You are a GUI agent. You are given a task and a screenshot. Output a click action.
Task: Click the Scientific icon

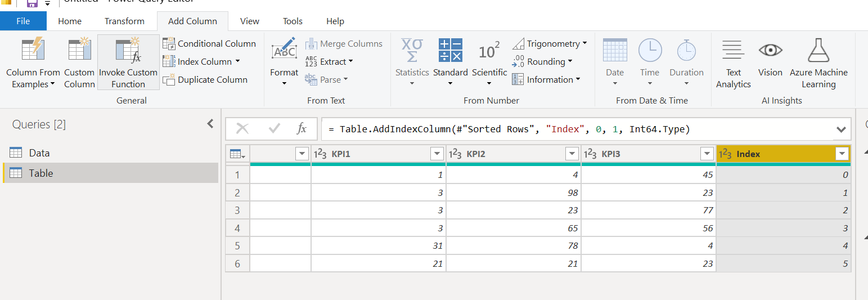pos(489,51)
